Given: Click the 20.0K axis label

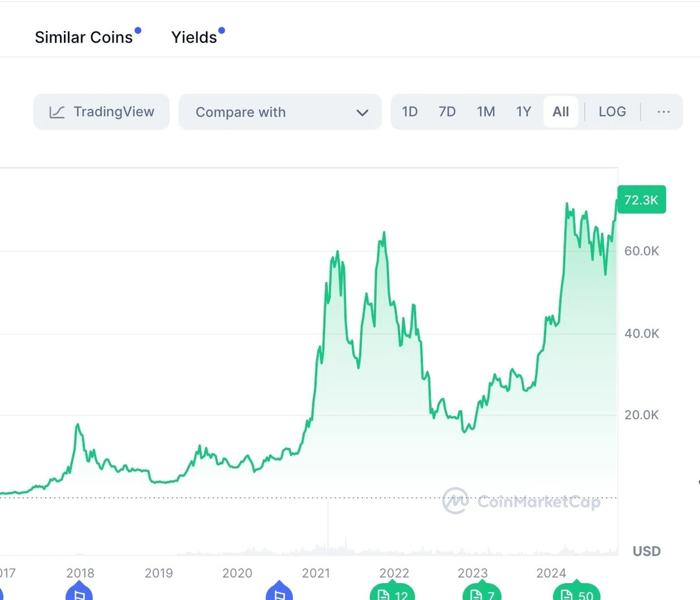Looking at the screenshot, I should pyautogui.click(x=642, y=415).
